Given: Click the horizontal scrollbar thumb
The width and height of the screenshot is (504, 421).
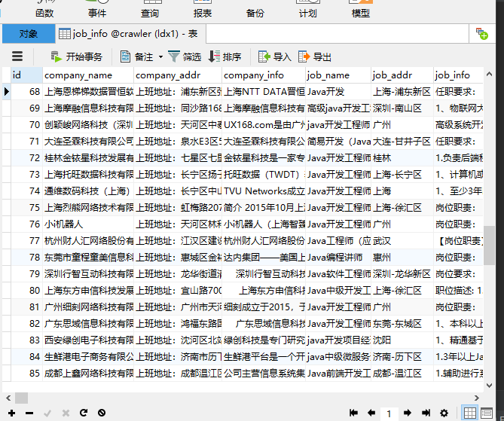Looking at the screenshot, I should 21,398.
